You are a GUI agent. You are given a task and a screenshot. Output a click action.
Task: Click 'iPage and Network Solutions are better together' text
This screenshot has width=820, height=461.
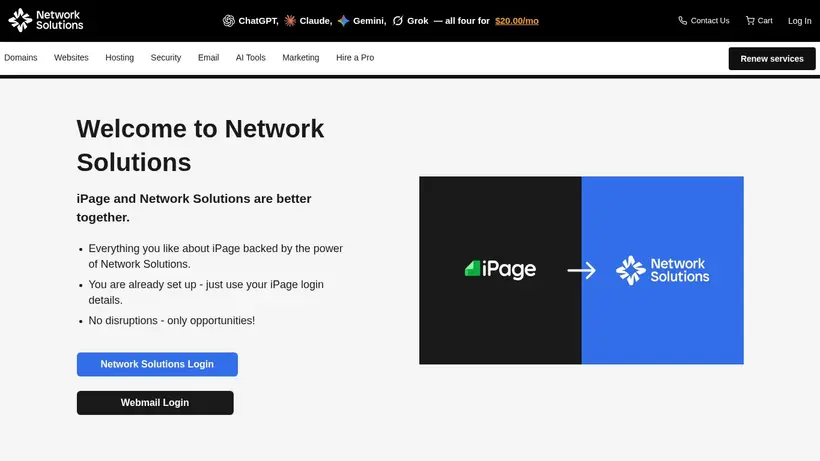click(194, 208)
